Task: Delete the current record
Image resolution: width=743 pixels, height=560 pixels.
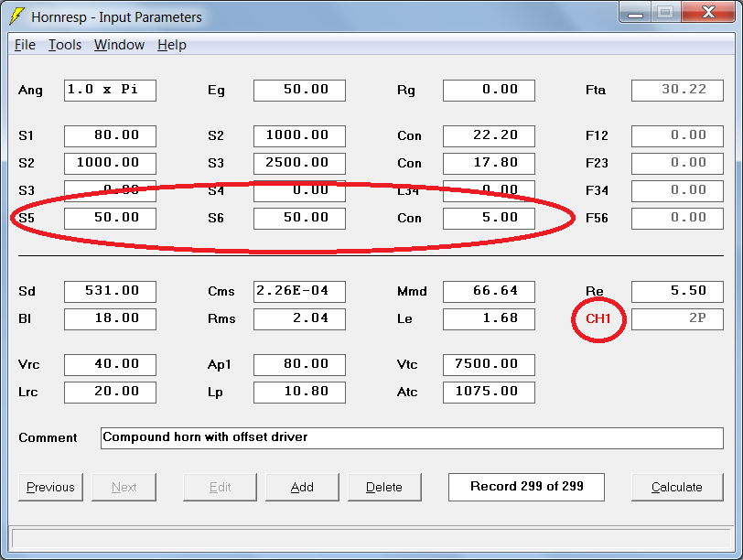Action: click(x=384, y=487)
